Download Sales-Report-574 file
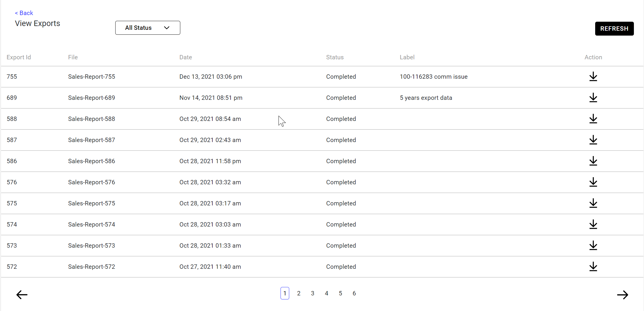 [593, 224]
